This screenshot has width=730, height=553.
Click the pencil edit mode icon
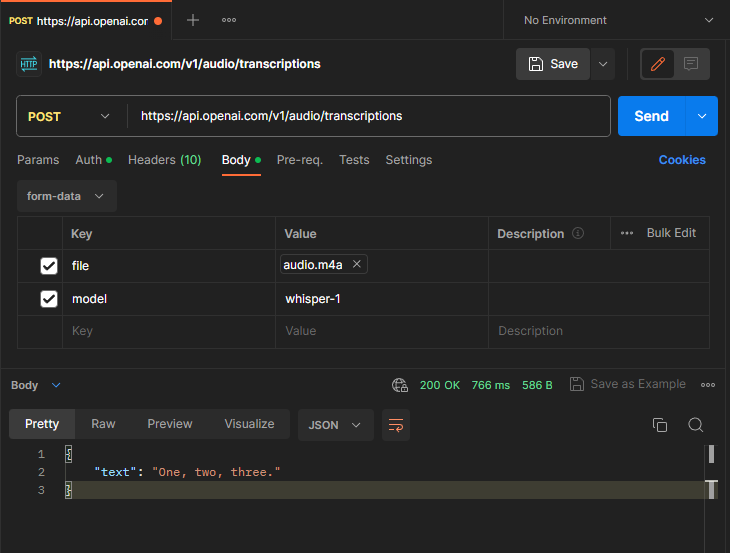pos(657,64)
